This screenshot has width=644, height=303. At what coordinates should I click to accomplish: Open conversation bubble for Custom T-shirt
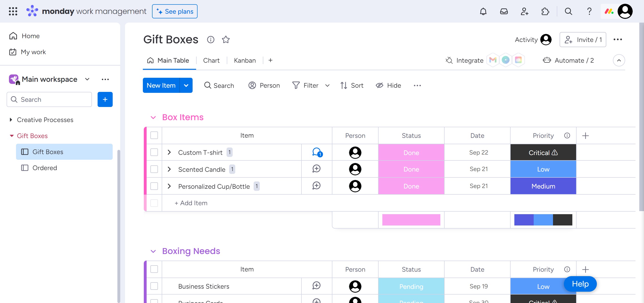[317, 152]
